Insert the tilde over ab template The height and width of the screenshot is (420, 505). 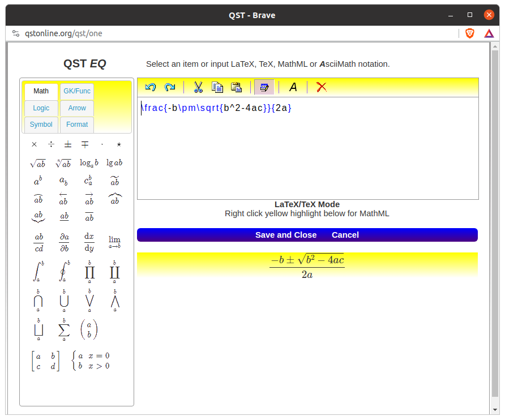(x=115, y=181)
